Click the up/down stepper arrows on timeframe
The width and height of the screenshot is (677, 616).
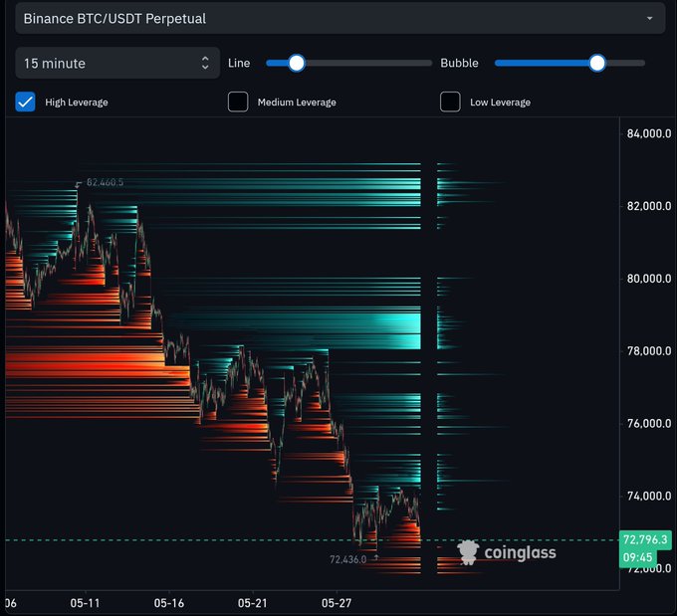[x=205, y=63]
